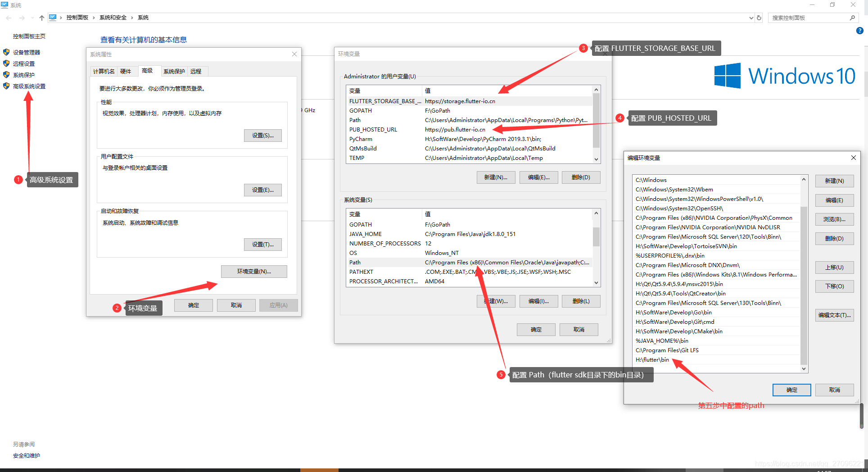Viewport: 868px width, 472px height.
Task: Open the recent locations dropdown arrow
Action: tap(32, 18)
